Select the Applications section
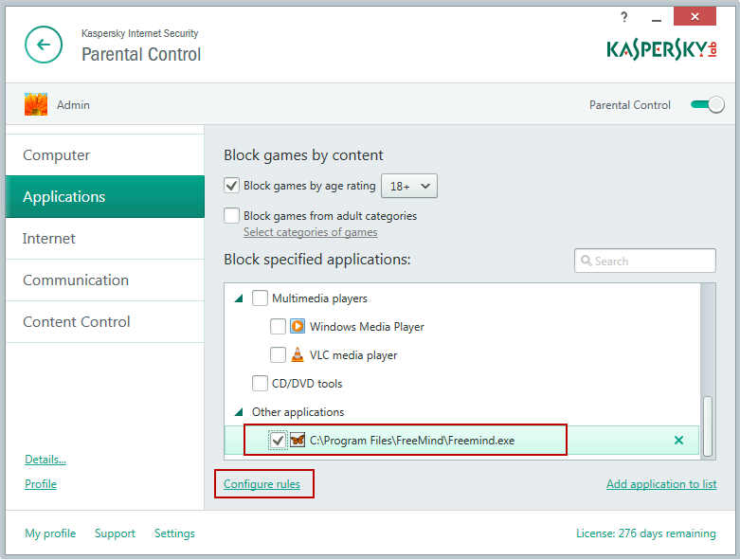This screenshot has width=740, height=560. click(105, 197)
